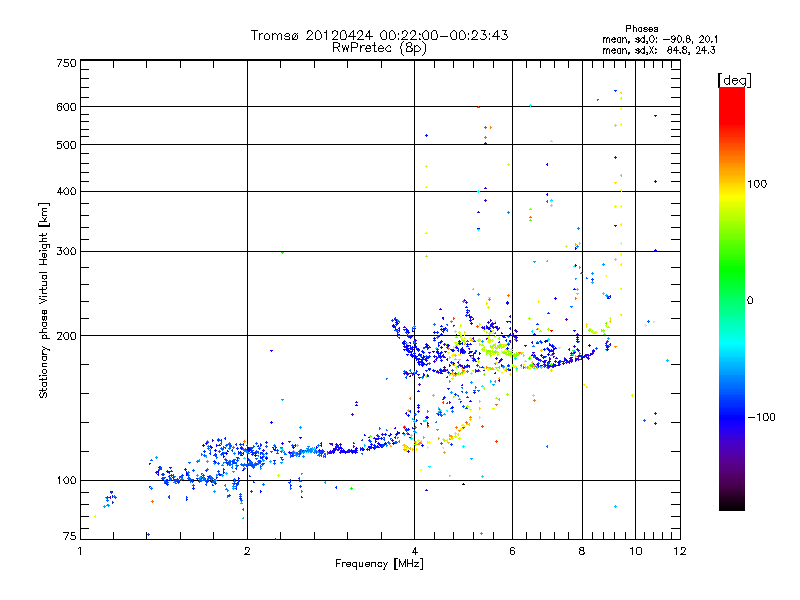Click the 'RwPretec (8p)' subtitle
The height and width of the screenshot is (600, 800).
[x=379, y=48]
